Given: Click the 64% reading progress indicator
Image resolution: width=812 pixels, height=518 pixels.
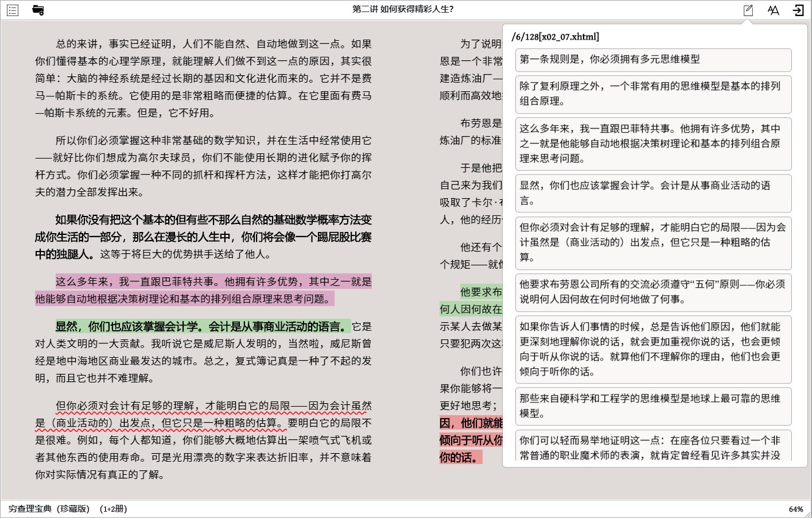Looking at the screenshot, I should coord(796,509).
